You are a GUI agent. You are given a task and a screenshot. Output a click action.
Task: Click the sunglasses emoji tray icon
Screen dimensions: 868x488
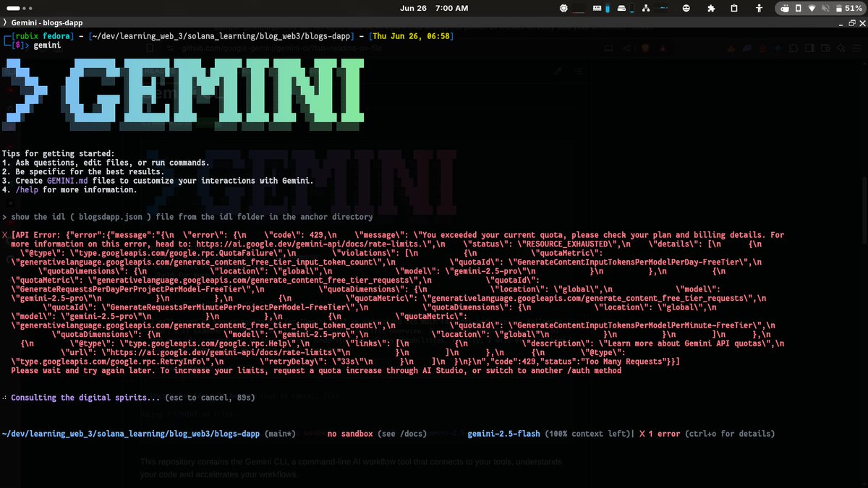686,8
